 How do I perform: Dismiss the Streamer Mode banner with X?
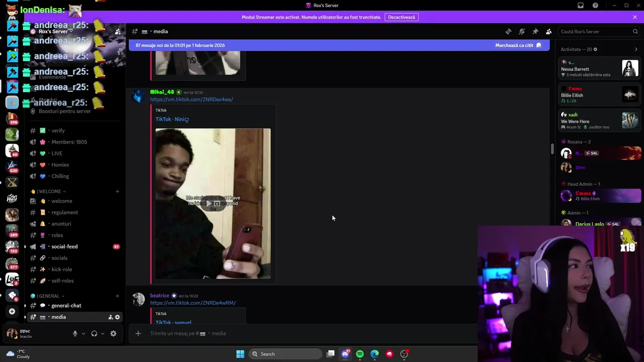coord(635,17)
